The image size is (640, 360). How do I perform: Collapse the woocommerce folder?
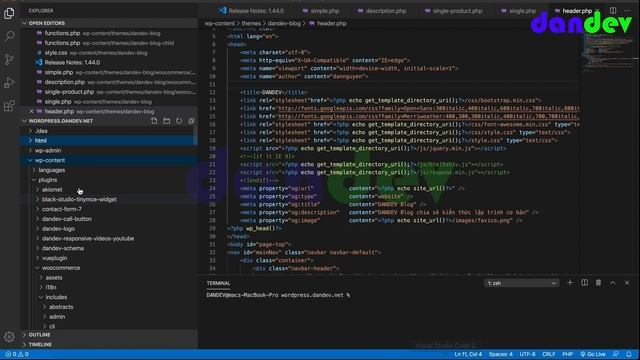coord(109,268)
